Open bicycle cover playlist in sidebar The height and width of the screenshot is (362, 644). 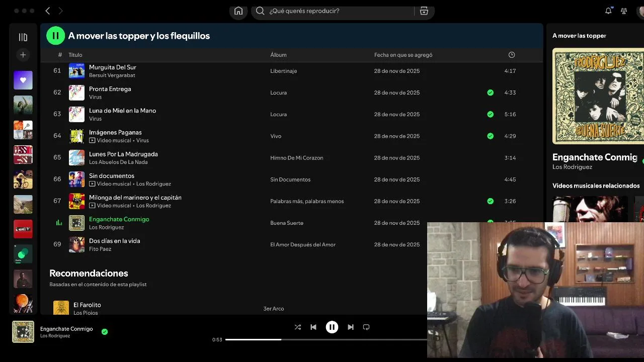click(x=23, y=179)
